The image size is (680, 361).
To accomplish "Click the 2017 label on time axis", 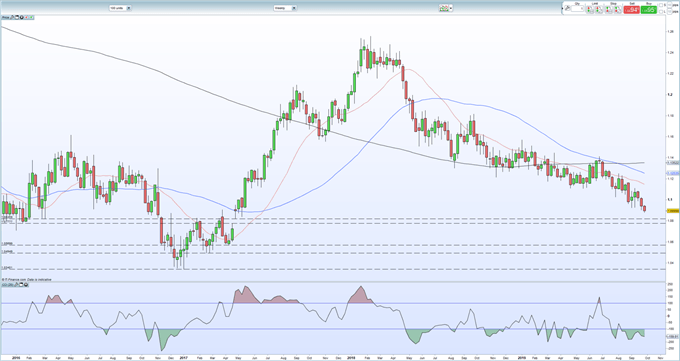I will click(183, 358).
